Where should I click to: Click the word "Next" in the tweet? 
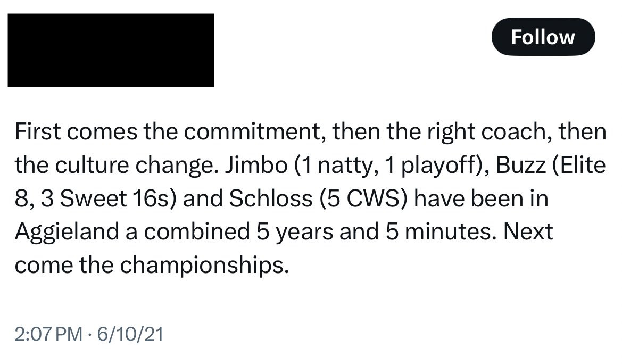tap(529, 231)
